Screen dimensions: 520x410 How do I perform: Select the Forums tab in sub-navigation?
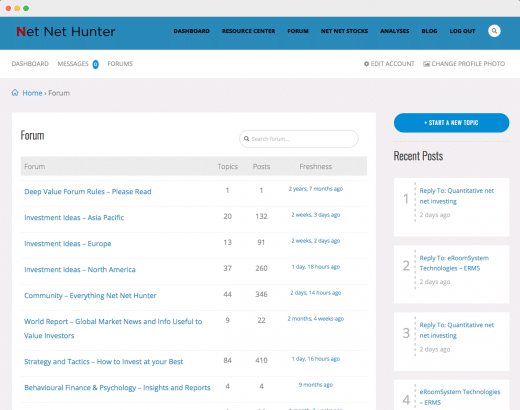coord(120,64)
